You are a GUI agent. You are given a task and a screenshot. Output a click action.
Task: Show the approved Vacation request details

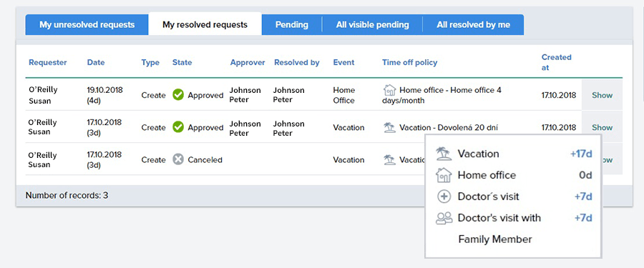602,127
